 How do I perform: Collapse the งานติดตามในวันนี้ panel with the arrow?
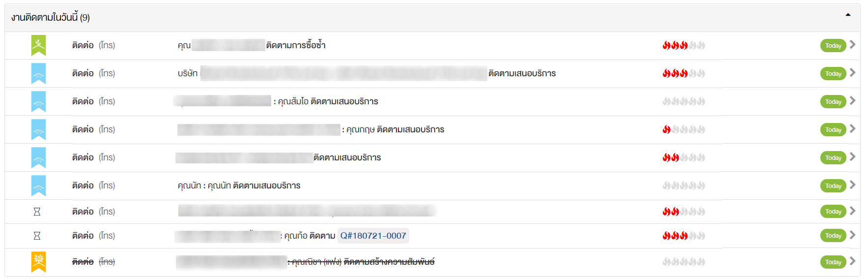[847, 15]
